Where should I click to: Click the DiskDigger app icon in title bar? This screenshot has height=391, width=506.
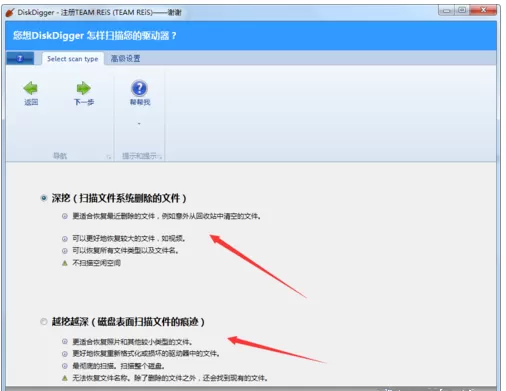pos(10,12)
